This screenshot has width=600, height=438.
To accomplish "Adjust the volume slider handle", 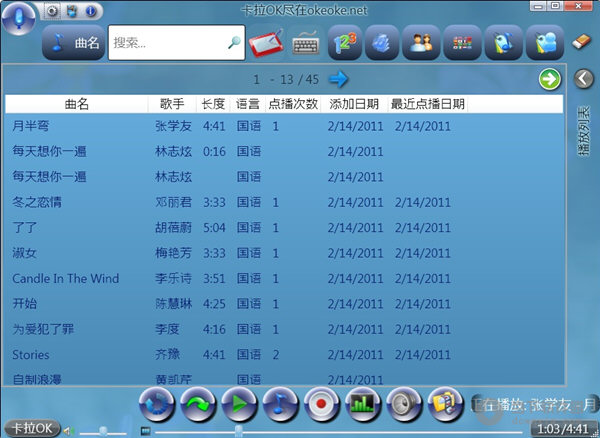I will [103, 431].
